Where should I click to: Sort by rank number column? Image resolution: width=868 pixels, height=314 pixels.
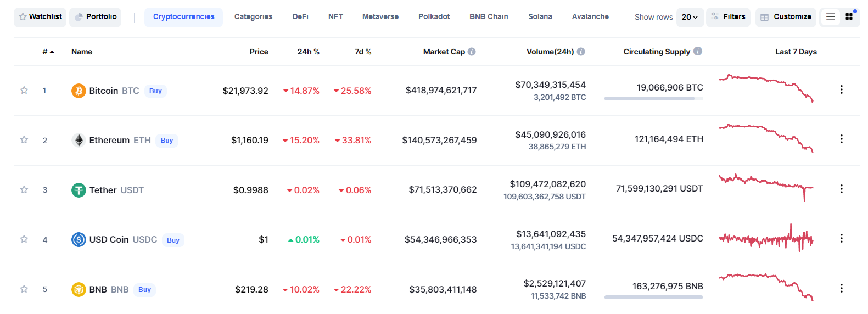pos(48,52)
